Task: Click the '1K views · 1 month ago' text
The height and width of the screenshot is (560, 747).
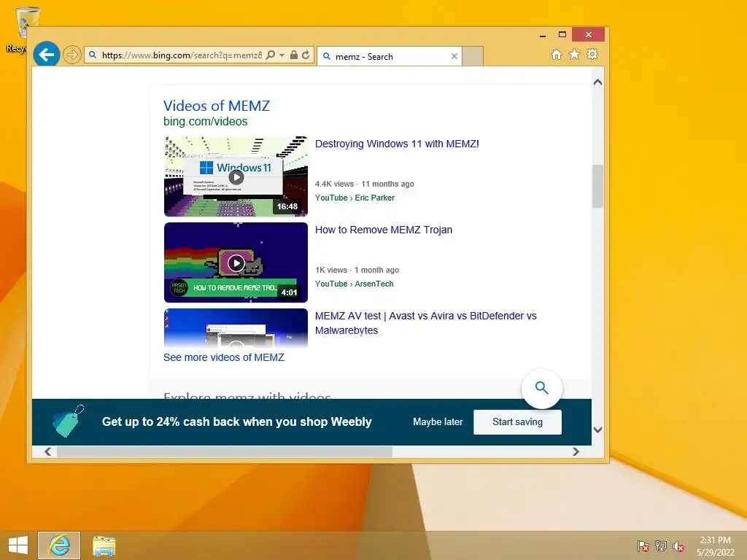Action: [x=357, y=270]
